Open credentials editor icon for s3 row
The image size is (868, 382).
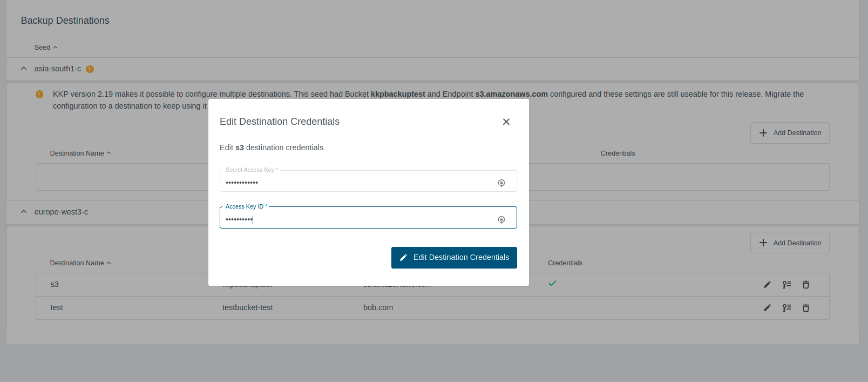click(786, 285)
